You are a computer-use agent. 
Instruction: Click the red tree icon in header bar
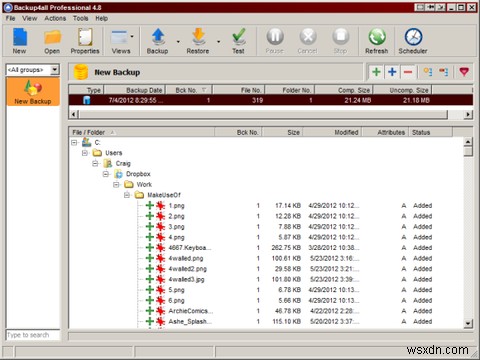click(x=444, y=72)
